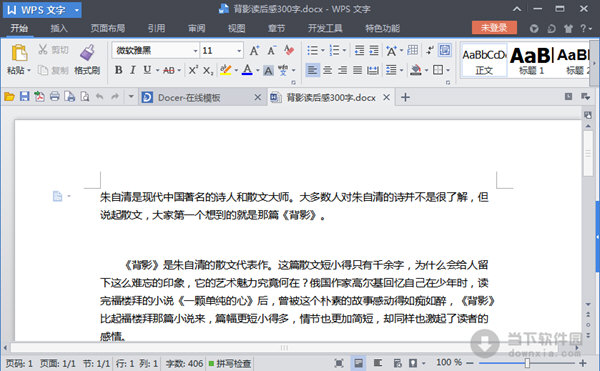Toggle italic formatting
Viewport: 600px width, 371px height.
(133, 70)
